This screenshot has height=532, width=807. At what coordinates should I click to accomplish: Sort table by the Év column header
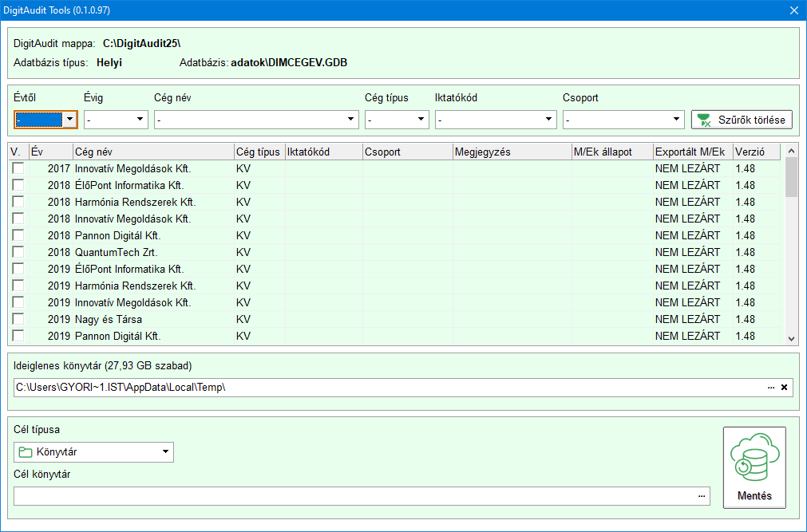tap(51, 152)
